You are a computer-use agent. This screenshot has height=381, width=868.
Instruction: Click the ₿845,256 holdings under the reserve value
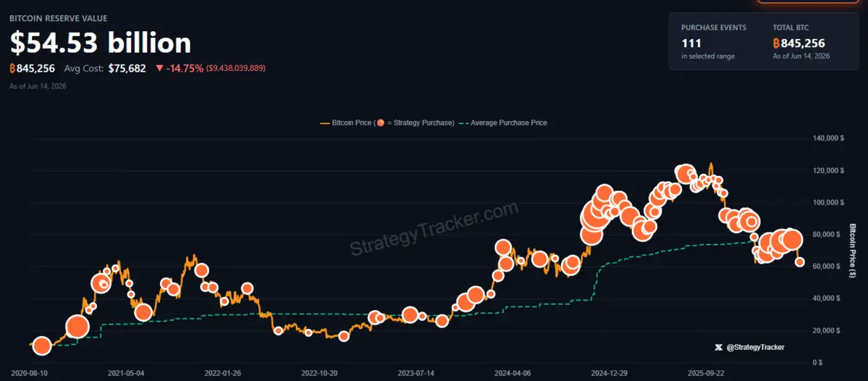[x=32, y=69]
